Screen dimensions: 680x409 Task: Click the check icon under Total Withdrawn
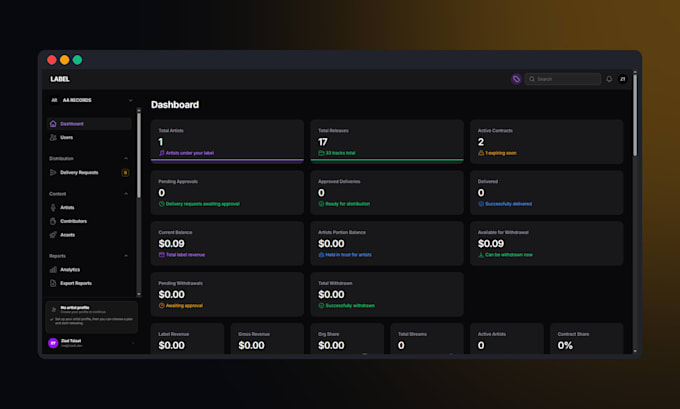click(321, 306)
